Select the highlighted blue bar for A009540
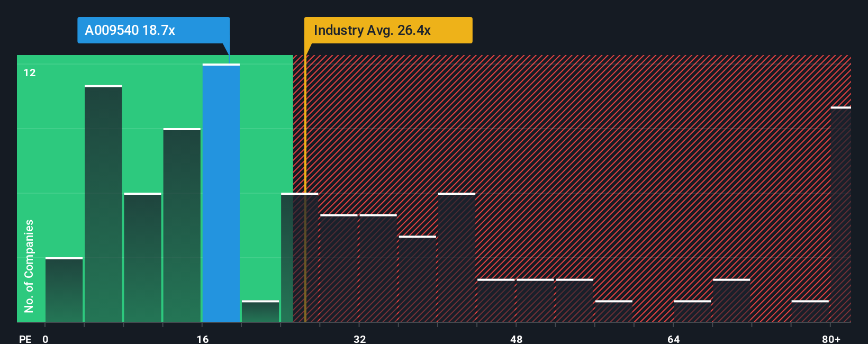 coord(221,193)
